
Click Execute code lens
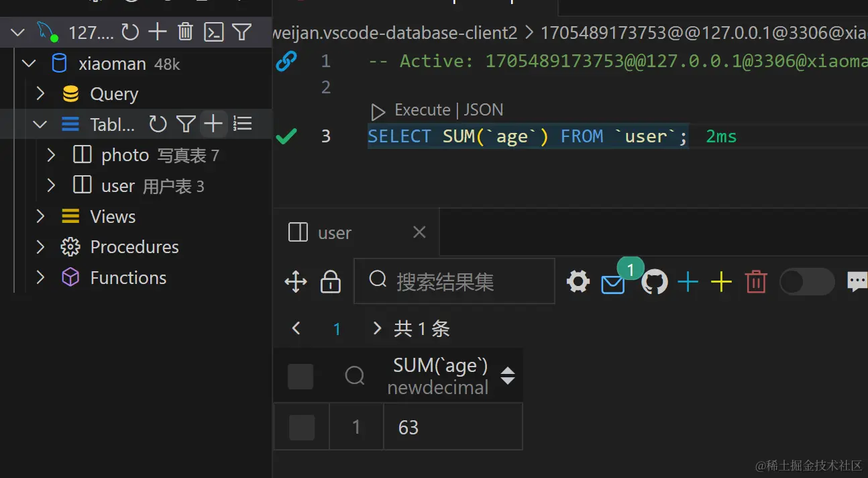click(x=423, y=110)
